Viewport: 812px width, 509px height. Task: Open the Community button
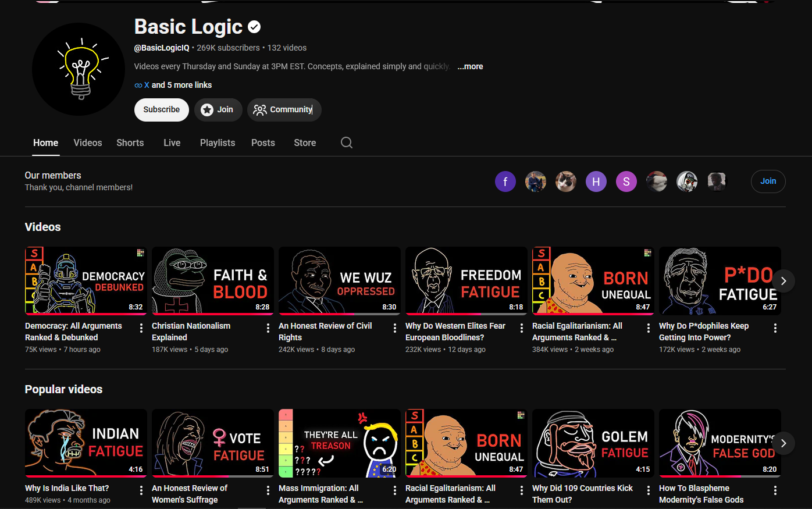(x=284, y=109)
